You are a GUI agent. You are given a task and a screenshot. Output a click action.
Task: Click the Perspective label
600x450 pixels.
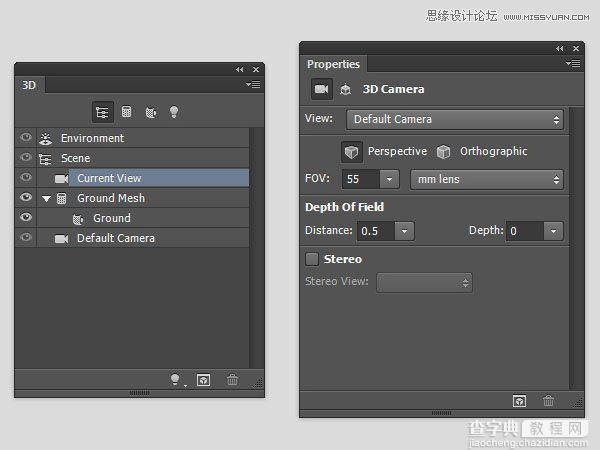tap(397, 152)
